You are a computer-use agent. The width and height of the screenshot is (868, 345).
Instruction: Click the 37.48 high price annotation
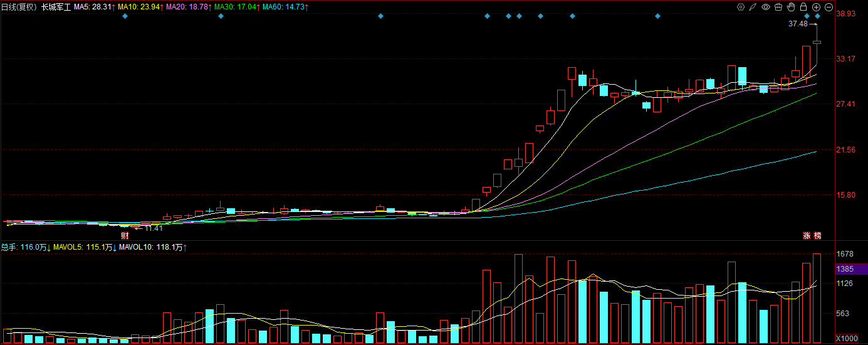click(x=798, y=24)
